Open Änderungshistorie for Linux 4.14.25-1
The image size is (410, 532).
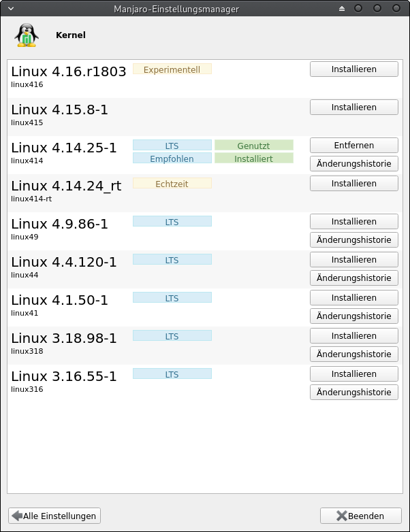point(353,163)
